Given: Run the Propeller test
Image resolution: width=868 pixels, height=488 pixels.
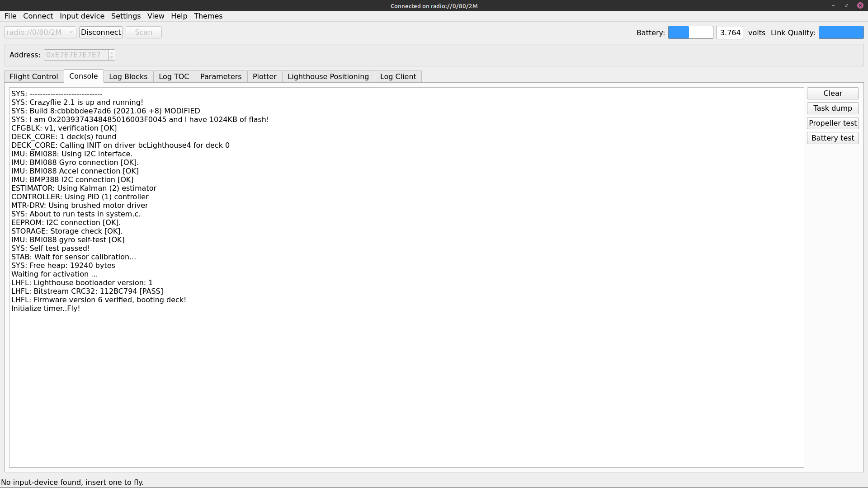Looking at the screenshot, I should pos(833,123).
